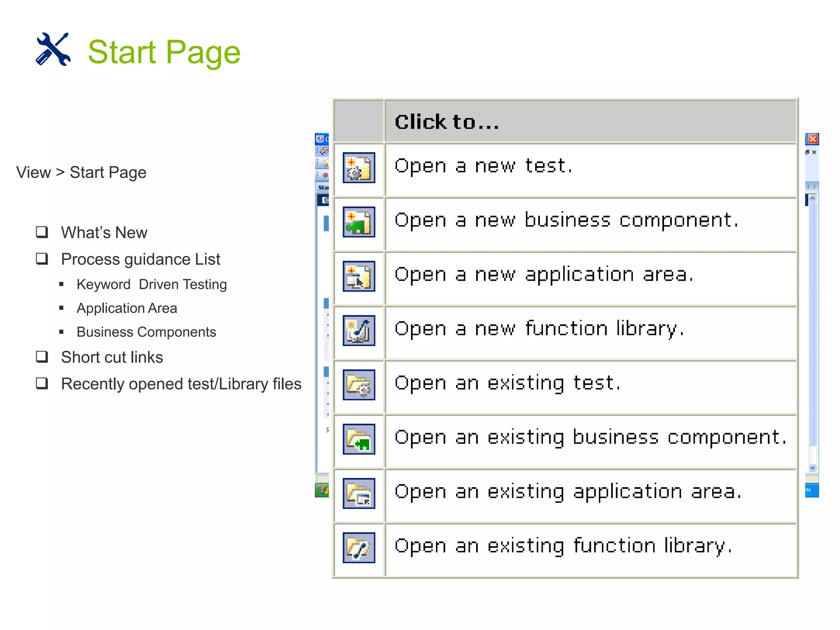Click the Open a new test icon

359,168
